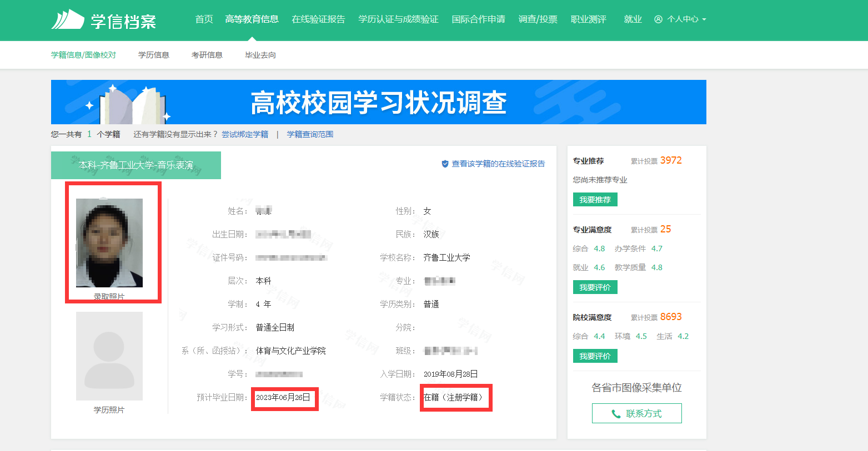Click the 录取照片 photo thumbnail
Viewport: 868px width, 451px height.
coord(109,243)
